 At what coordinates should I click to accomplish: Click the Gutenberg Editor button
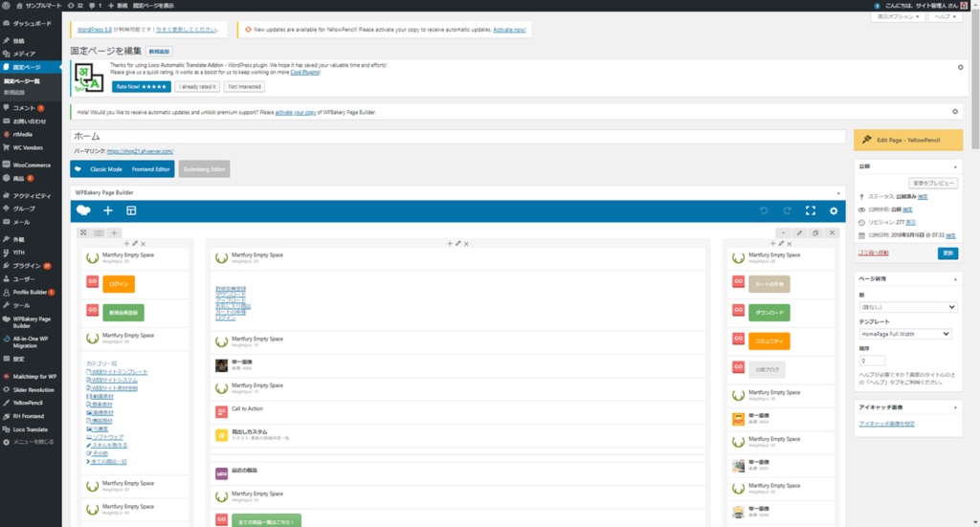point(205,169)
